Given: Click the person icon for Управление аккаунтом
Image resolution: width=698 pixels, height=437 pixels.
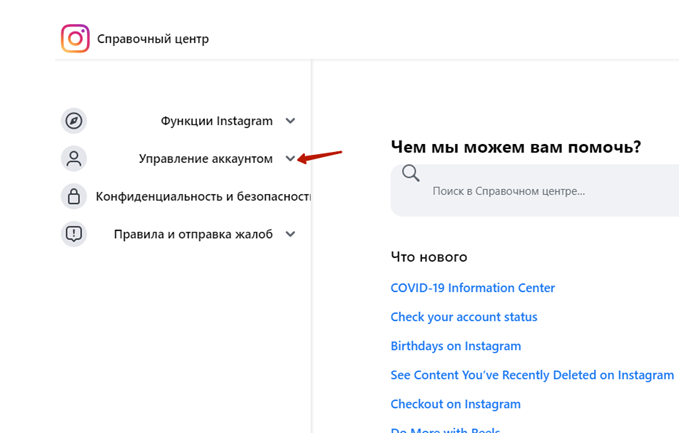Looking at the screenshot, I should (74, 159).
